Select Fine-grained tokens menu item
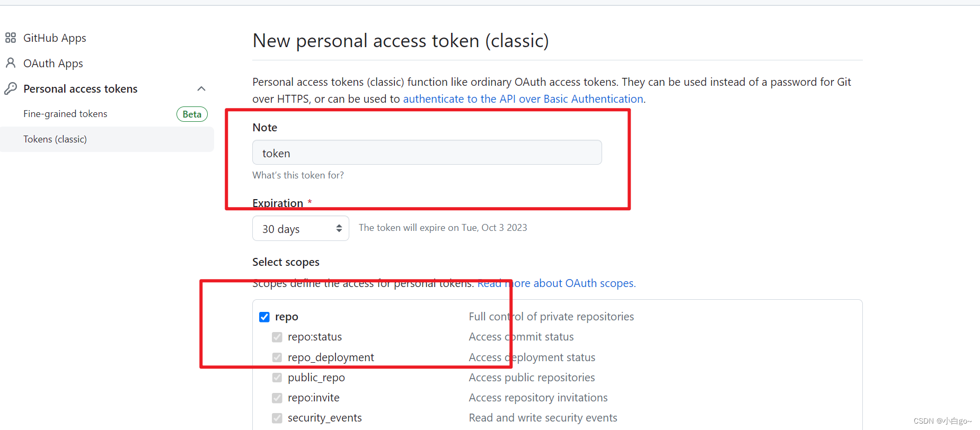This screenshot has height=430, width=980. point(65,114)
